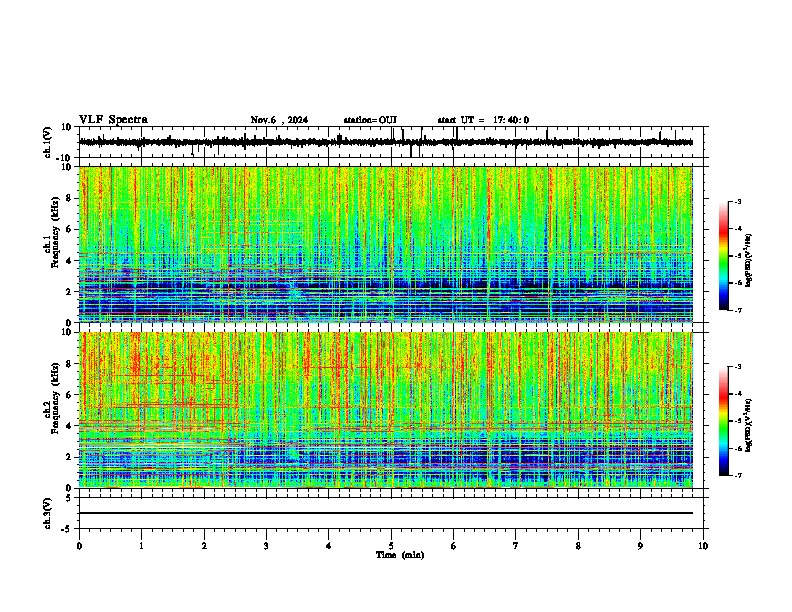Viewport: 792px width, 612px height.
Task: Click the '-7' label on ch.2 color scale
Action: click(x=738, y=476)
